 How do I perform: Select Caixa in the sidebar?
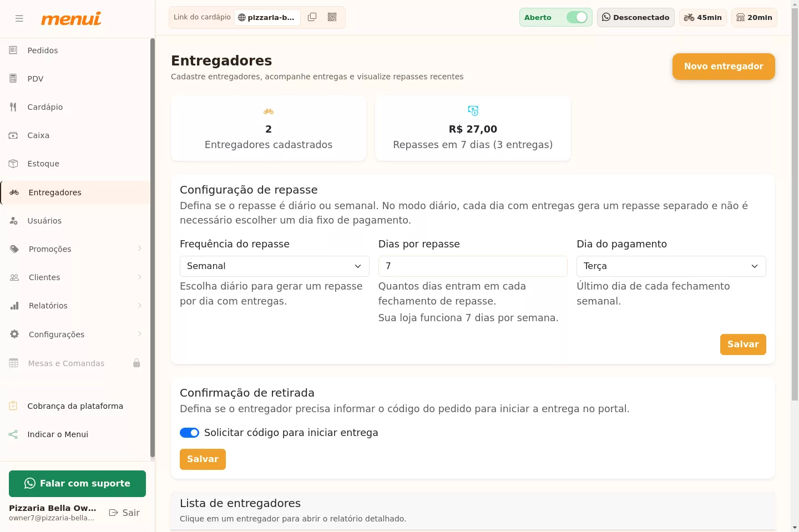pyautogui.click(x=75, y=135)
